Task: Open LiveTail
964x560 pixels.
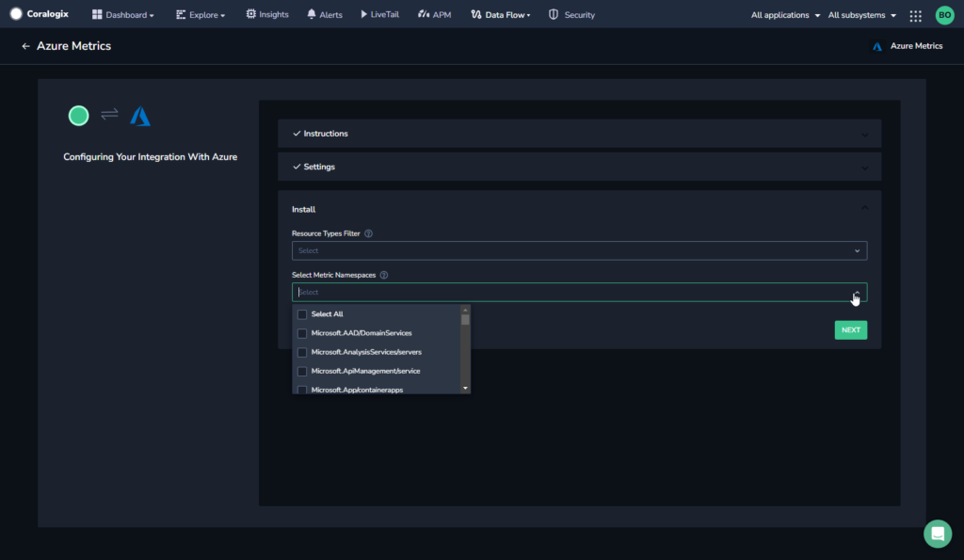Action: coord(379,14)
